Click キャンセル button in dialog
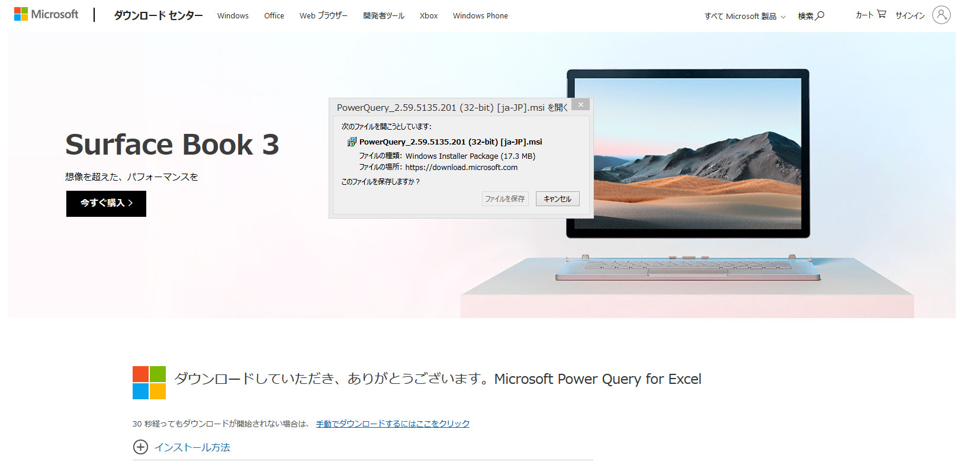Image resolution: width=980 pixels, height=468 pixels. (x=558, y=199)
